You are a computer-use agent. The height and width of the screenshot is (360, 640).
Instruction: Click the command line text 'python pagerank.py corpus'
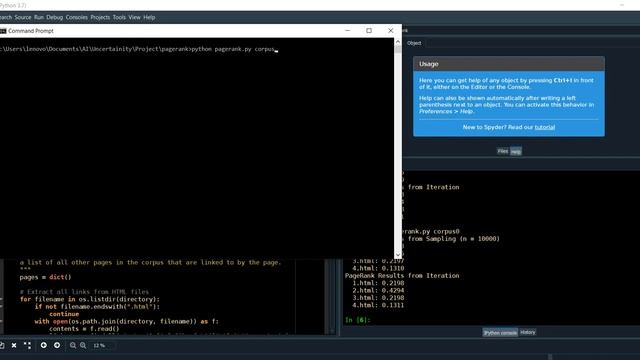click(x=233, y=49)
